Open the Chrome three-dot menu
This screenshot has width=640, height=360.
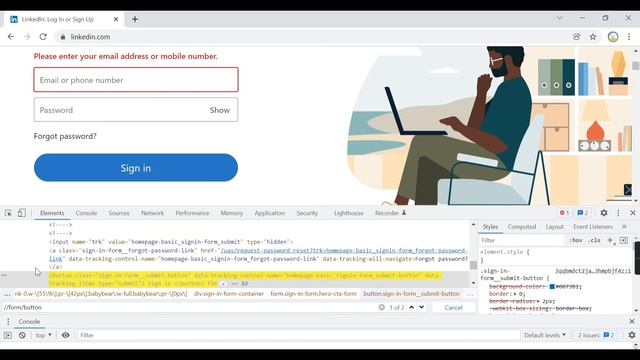(x=629, y=37)
